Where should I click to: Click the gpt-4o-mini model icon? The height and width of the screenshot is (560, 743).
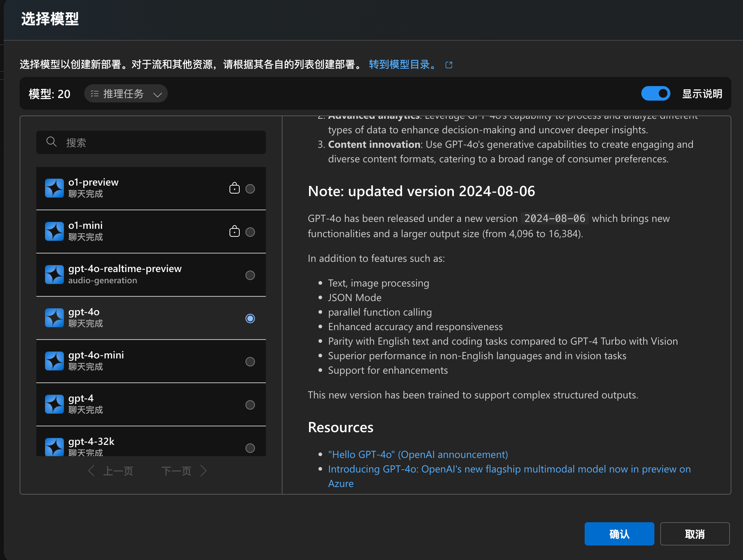54,361
